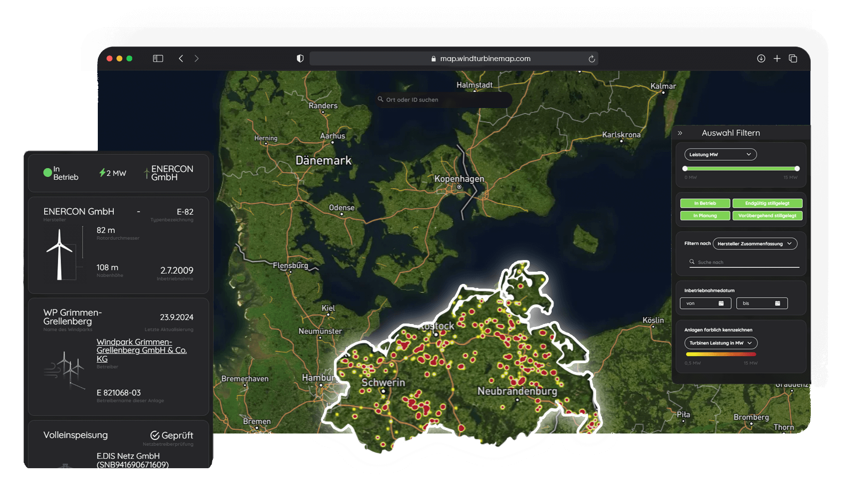Click the calendar icon in 'bis' field

tap(778, 304)
